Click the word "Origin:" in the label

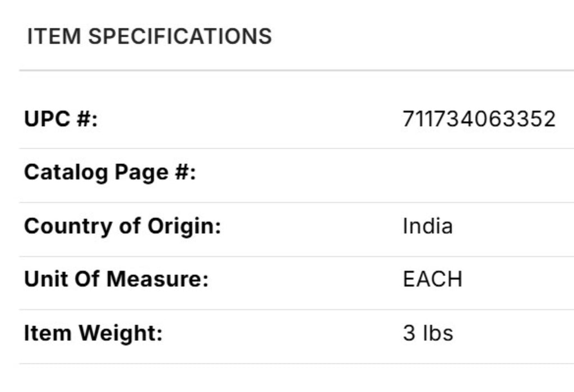pos(184,226)
